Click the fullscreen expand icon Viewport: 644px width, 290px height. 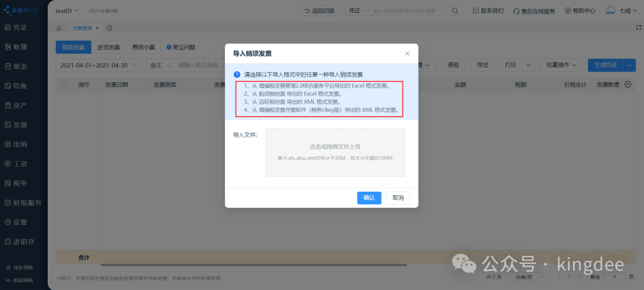tap(639, 28)
